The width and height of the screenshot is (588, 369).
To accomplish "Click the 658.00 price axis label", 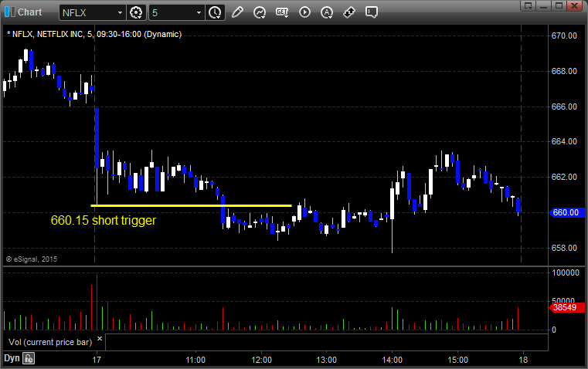I will click(564, 248).
